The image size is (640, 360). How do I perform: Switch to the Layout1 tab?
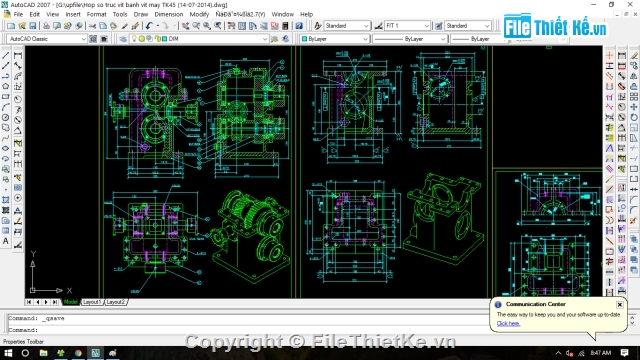pos(91,302)
